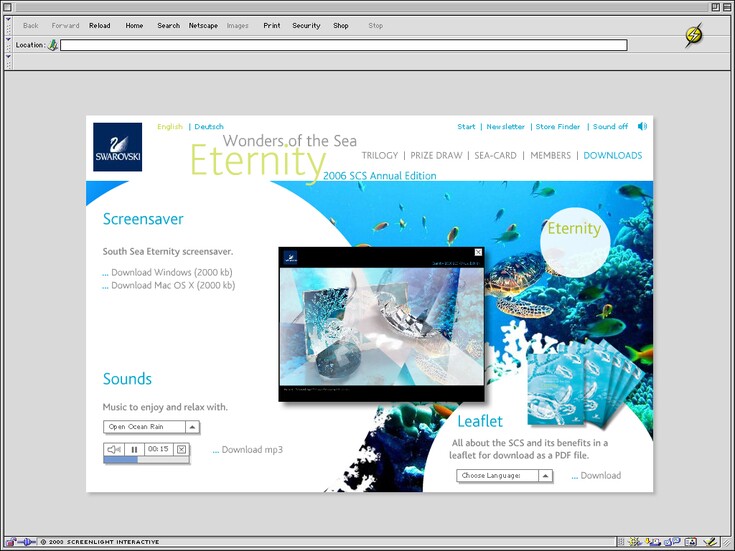Screen dimensions: 735x551
Task: Click the window collapse box in title bar
Action: pyautogui.click(x=726, y=7)
